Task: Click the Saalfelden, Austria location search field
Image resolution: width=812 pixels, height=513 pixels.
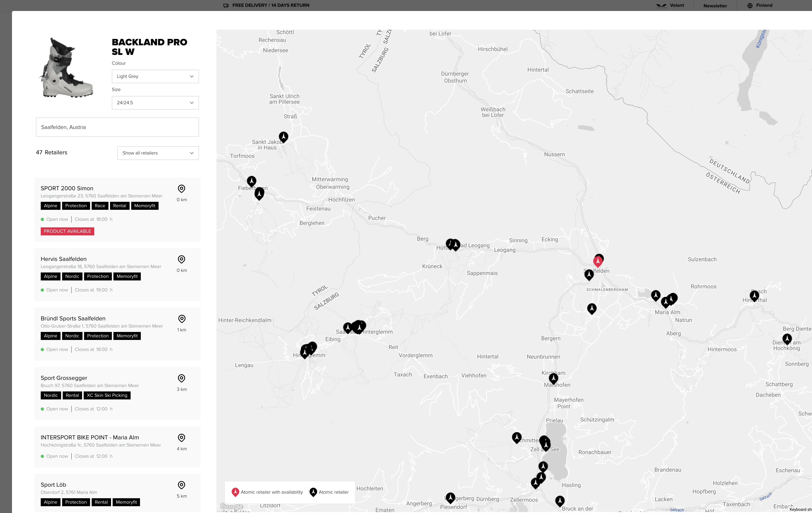Action: (117, 127)
